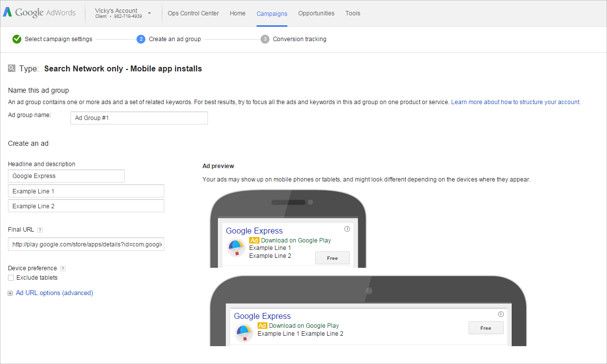Viewport: 607px width, 364px height.
Task: Click the Device preference help icon
Action: pos(63,268)
